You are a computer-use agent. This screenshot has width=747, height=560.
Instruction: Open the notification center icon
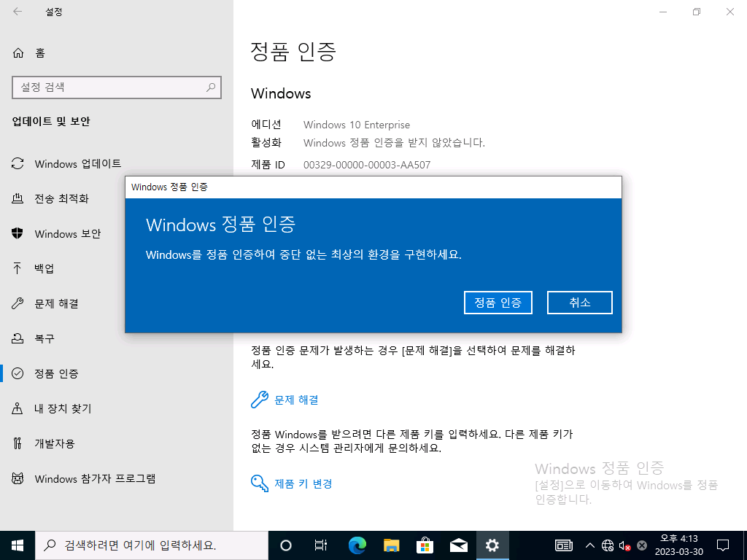pyautogui.click(x=723, y=545)
